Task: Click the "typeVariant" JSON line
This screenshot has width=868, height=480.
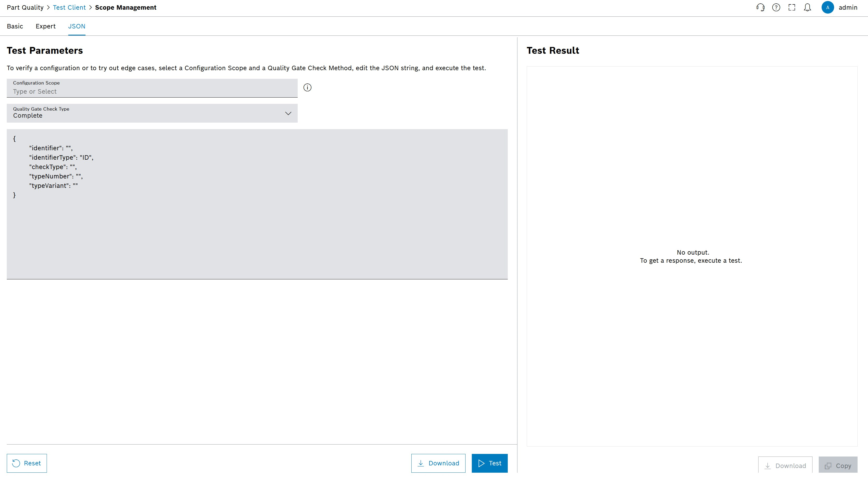Action: (54, 186)
